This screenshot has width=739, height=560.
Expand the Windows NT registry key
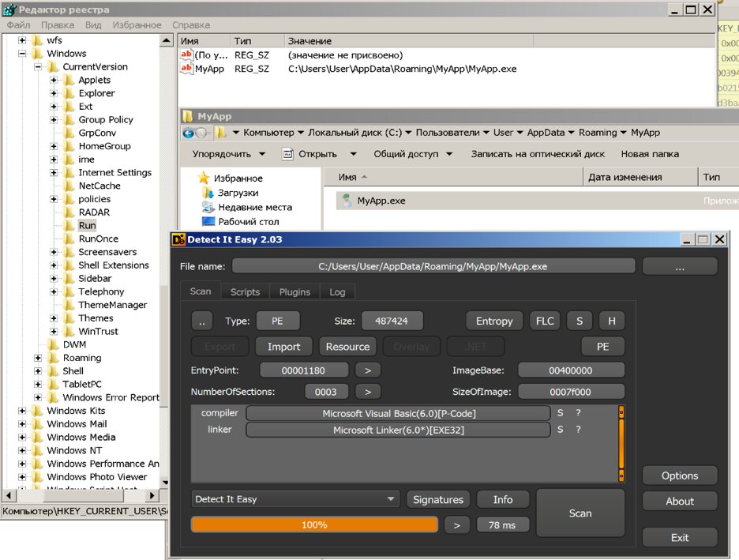click(22, 450)
